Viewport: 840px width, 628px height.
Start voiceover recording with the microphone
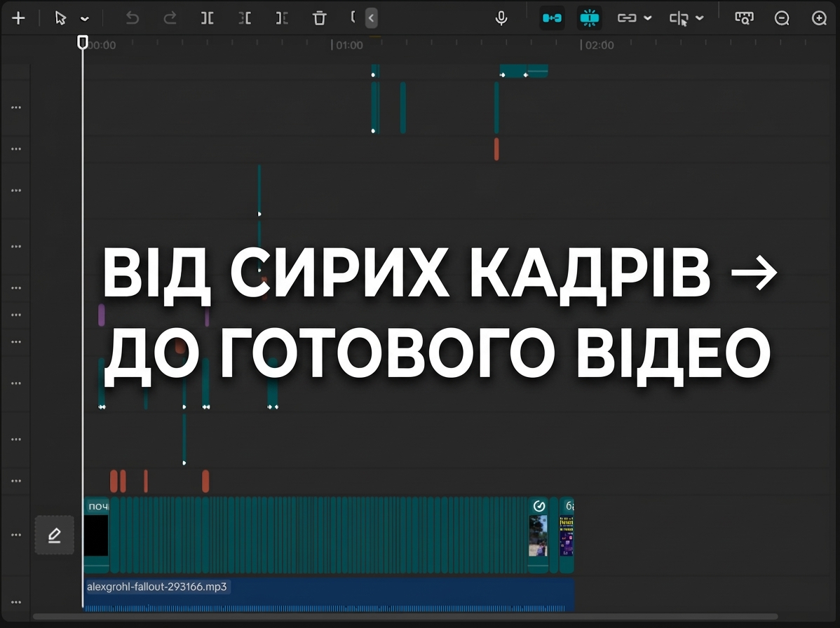501,18
